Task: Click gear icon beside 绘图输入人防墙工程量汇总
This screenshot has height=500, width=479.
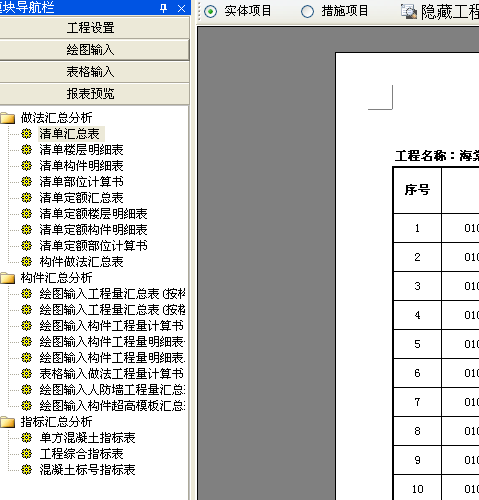Action: tap(26, 390)
